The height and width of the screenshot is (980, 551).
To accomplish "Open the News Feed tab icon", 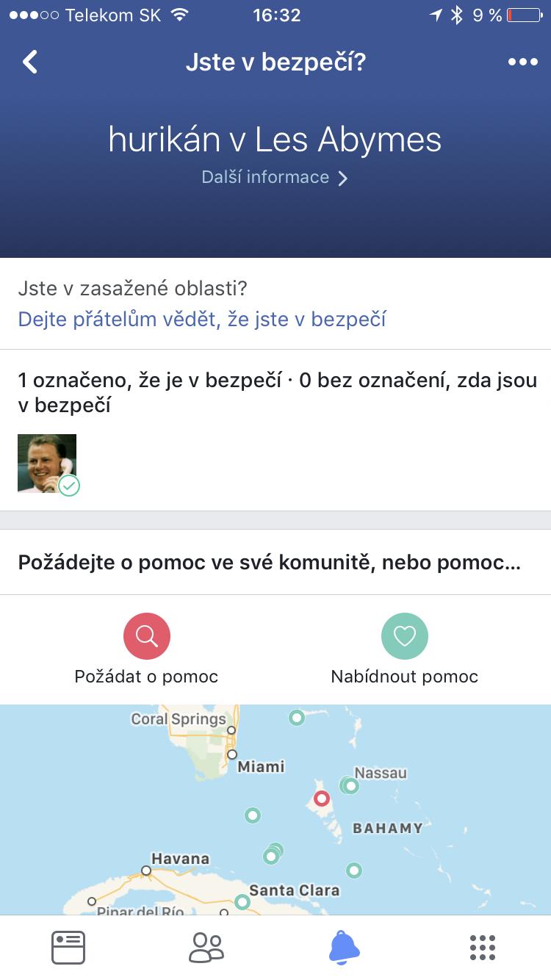I will (x=68, y=948).
